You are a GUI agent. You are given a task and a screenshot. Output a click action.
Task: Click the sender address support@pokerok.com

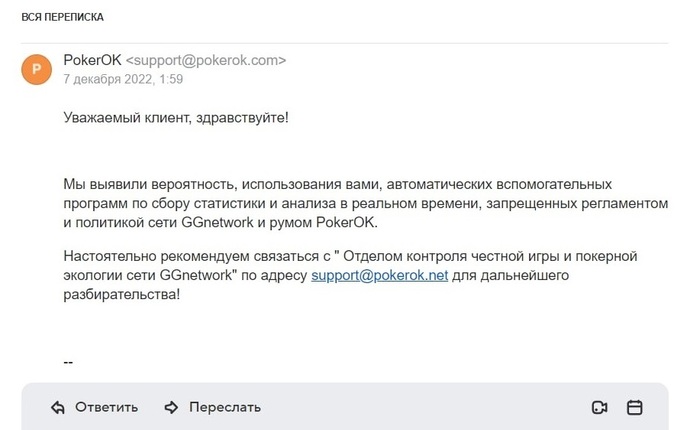[206, 60]
